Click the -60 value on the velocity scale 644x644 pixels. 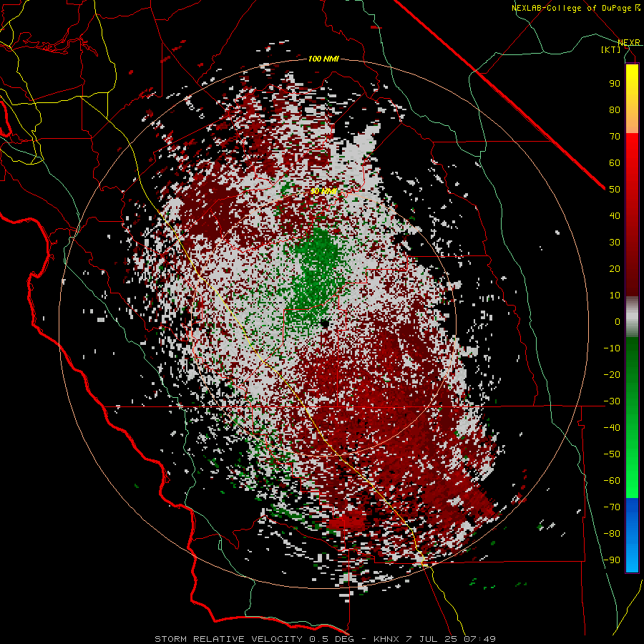pos(612,481)
